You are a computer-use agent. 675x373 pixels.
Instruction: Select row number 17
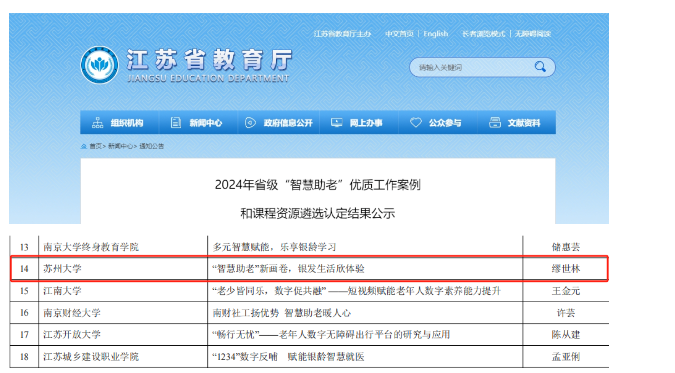tap(24, 335)
